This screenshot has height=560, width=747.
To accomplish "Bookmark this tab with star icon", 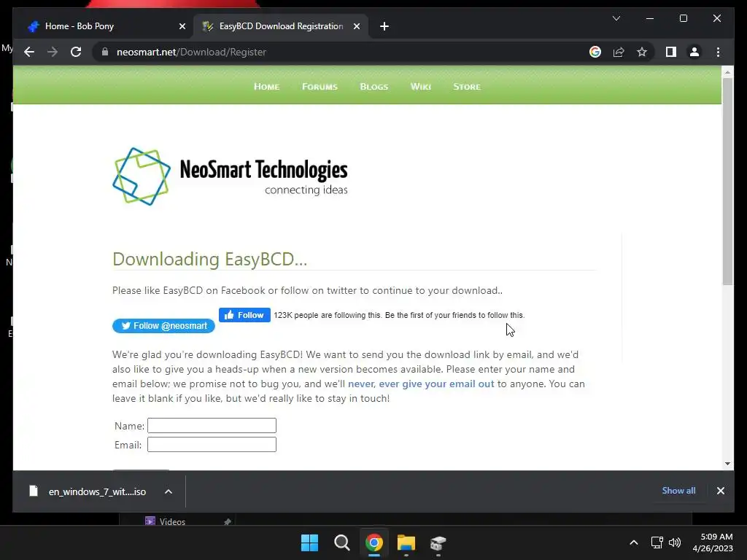I will (642, 52).
